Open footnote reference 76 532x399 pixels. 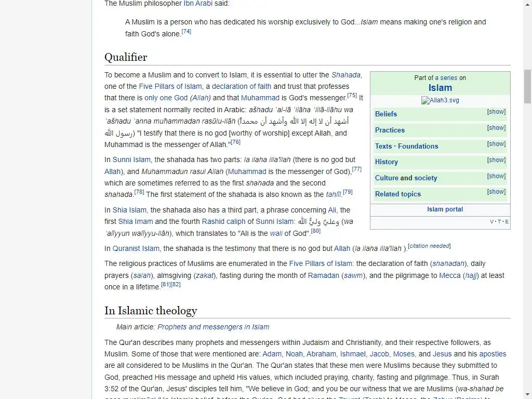coord(235,142)
